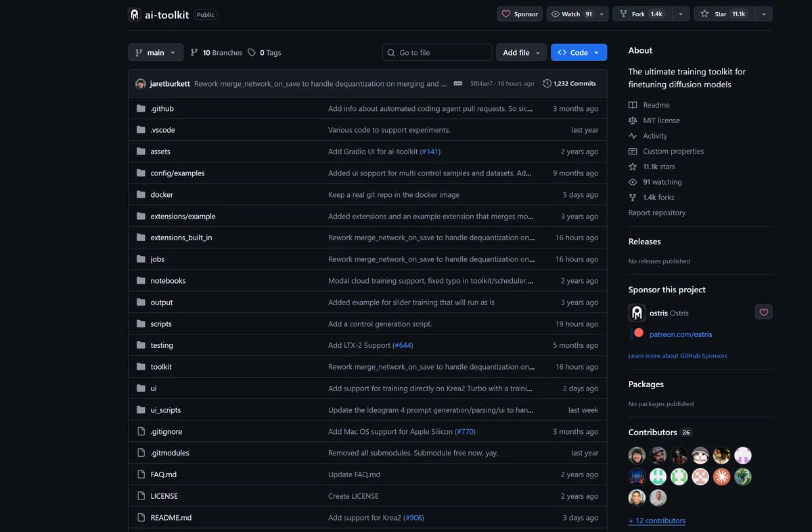Show the + 12 contributors link
Screen dimensions: 812x532
(657, 520)
